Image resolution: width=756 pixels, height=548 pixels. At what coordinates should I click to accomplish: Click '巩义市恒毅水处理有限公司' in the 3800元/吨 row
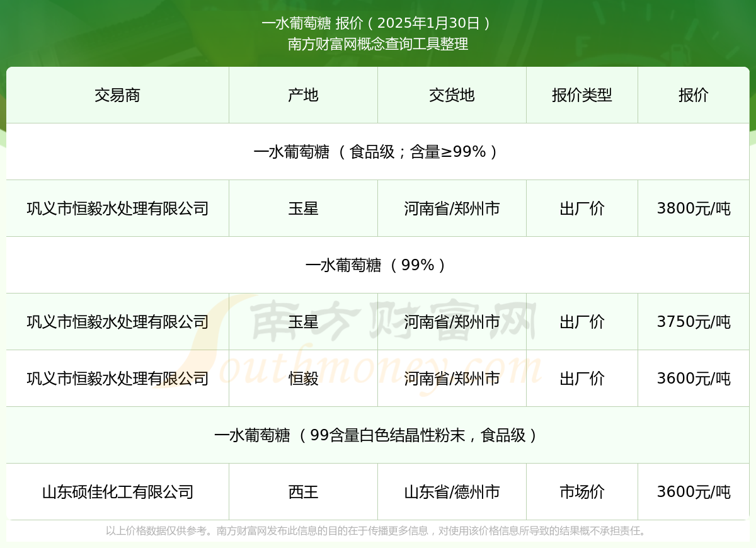coord(117,208)
